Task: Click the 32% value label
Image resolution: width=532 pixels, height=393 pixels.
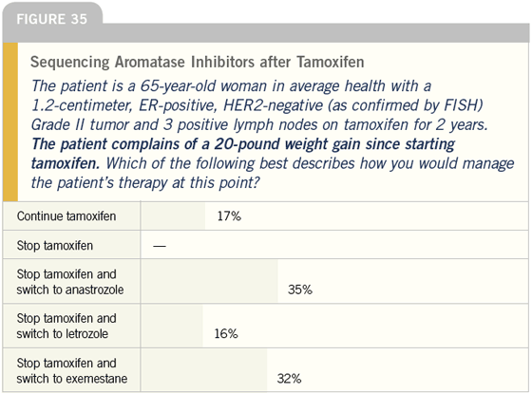Action: (x=289, y=379)
